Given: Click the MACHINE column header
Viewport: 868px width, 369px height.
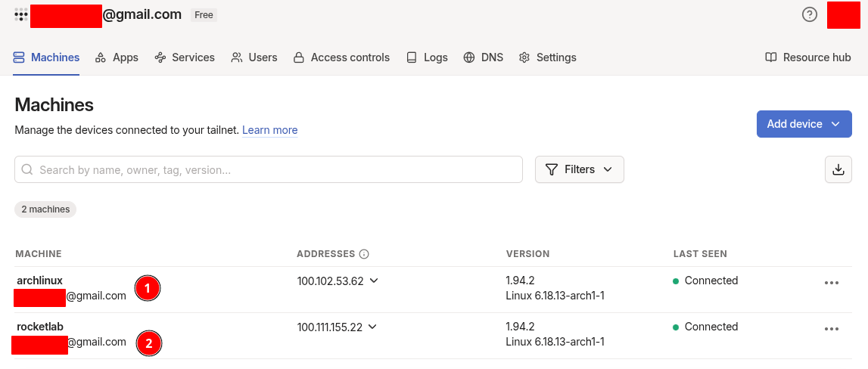Looking at the screenshot, I should [38, 254].
